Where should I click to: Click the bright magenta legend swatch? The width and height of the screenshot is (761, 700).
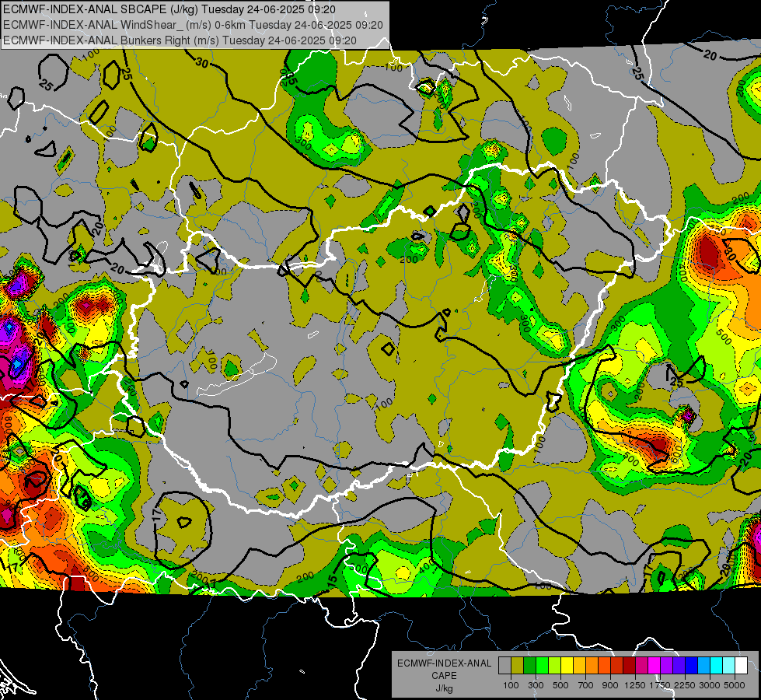coord(655,666)
